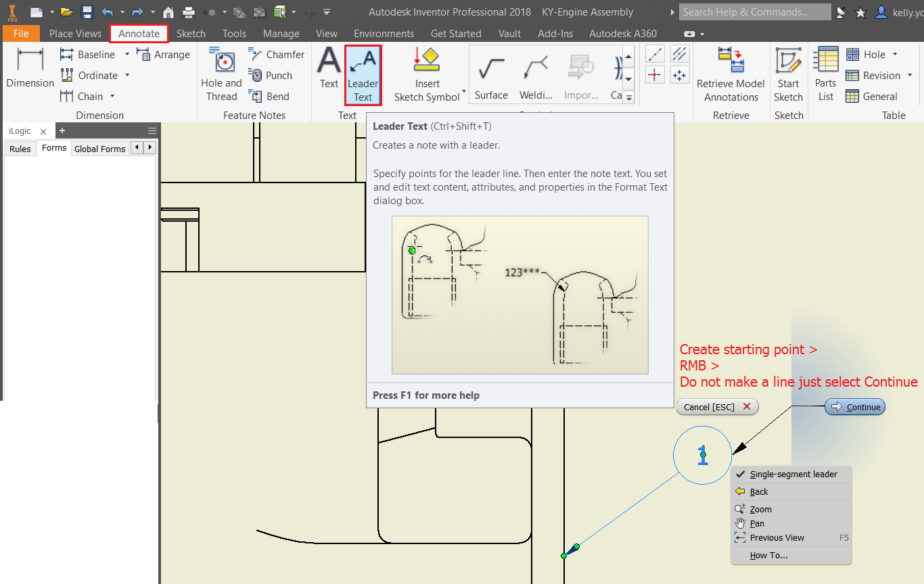Expand the Baseline dropdown arrow
The width and height of the screenshot is (924, 584).
[x=126, y=54]
